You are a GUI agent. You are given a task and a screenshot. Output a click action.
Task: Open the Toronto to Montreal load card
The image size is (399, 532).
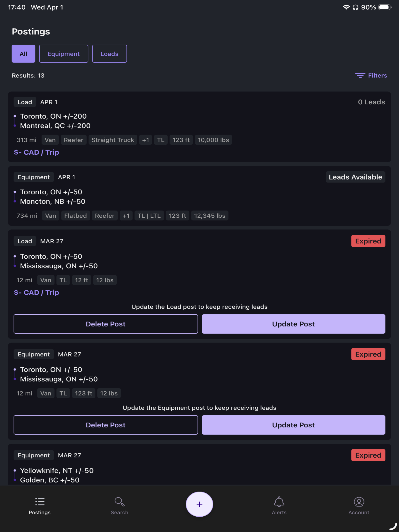pos(199,127)
